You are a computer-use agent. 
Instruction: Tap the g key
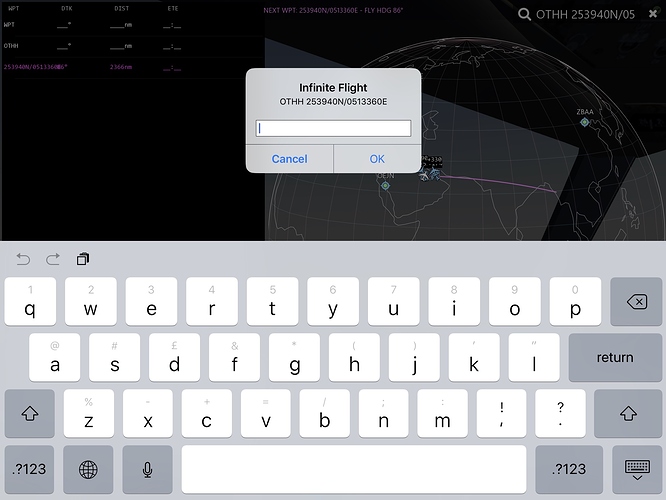point(294,357)
